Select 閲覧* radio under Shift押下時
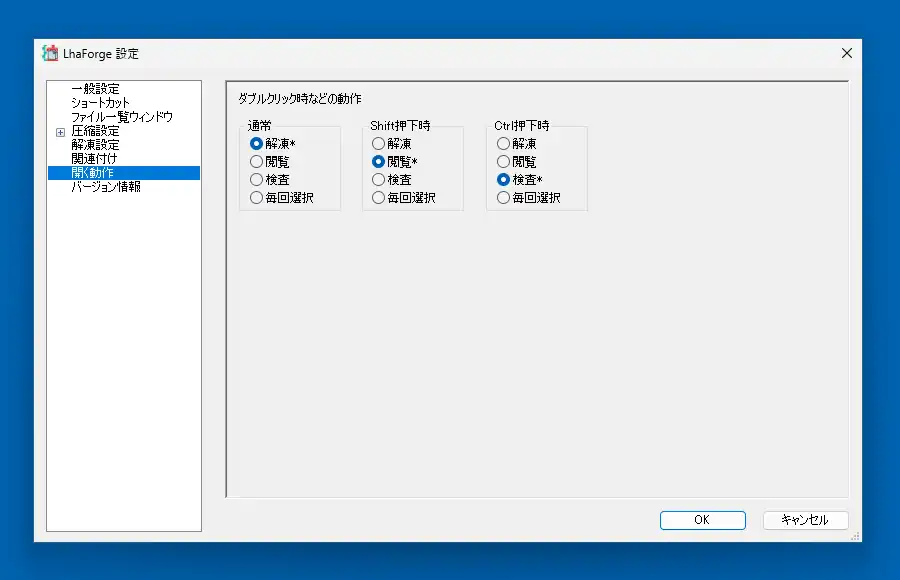The height and width of the screenshot is (580, 900). [x=395, y=162]
